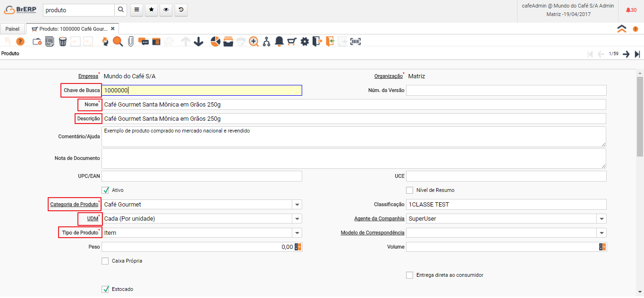Open the UDM dropdown list
Viewport: 644px width, 298px height.
coord(297,219)
